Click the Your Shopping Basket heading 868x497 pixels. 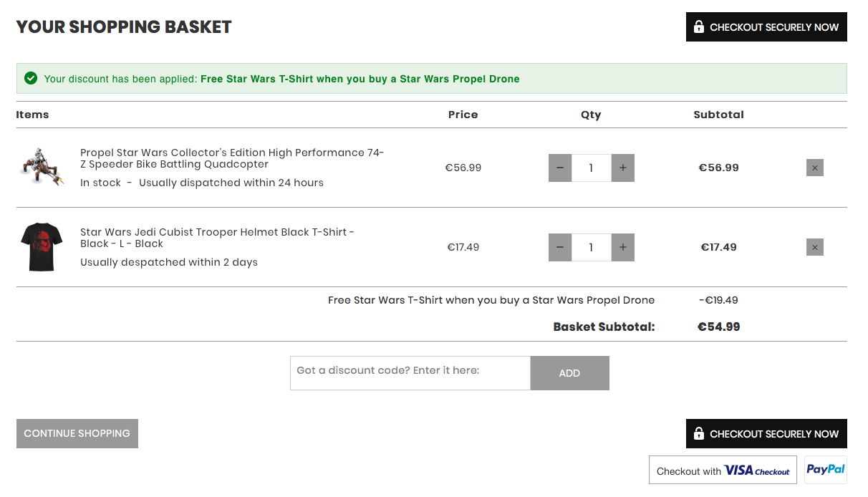(124, 26)
